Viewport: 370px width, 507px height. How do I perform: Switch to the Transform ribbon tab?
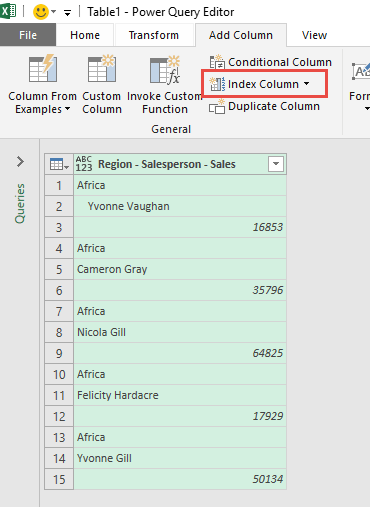(154, 35)
